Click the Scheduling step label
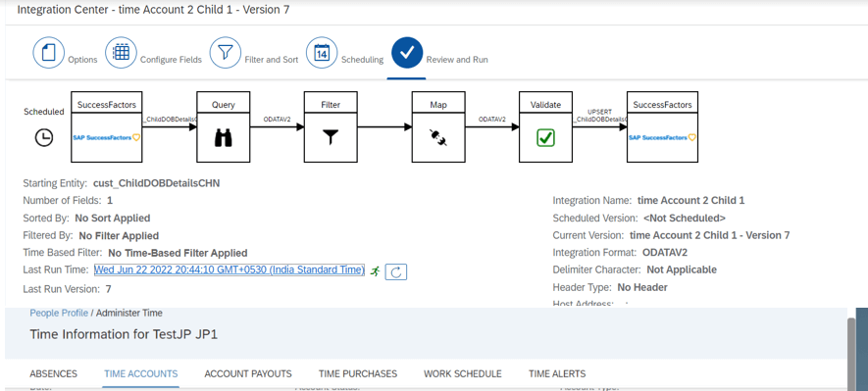Viewport: 868px width, 391px height. [362, 60]
